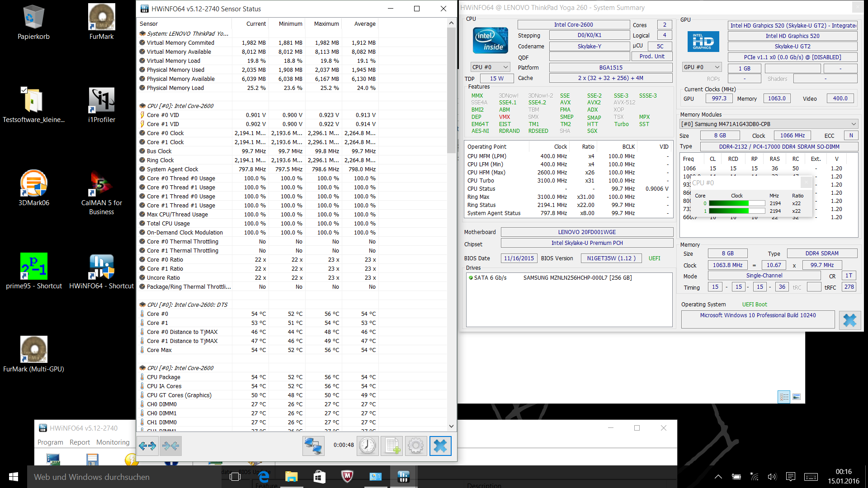
Task: Click the logging sheet with plus icon
Action: (392, 446)
